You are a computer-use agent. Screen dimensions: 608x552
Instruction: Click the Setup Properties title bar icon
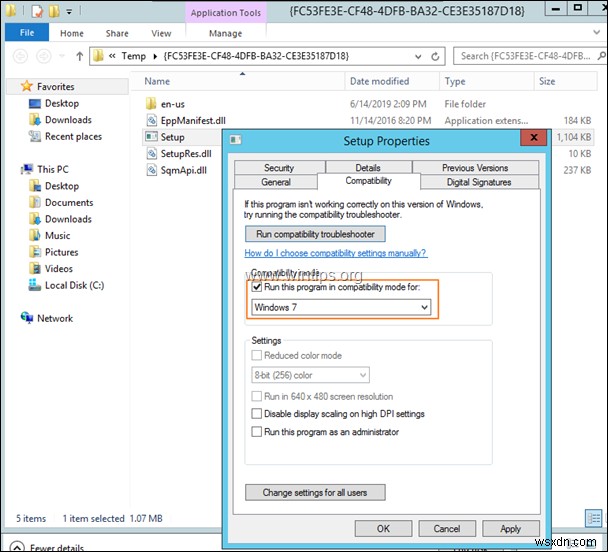click(x=235, y=139)
